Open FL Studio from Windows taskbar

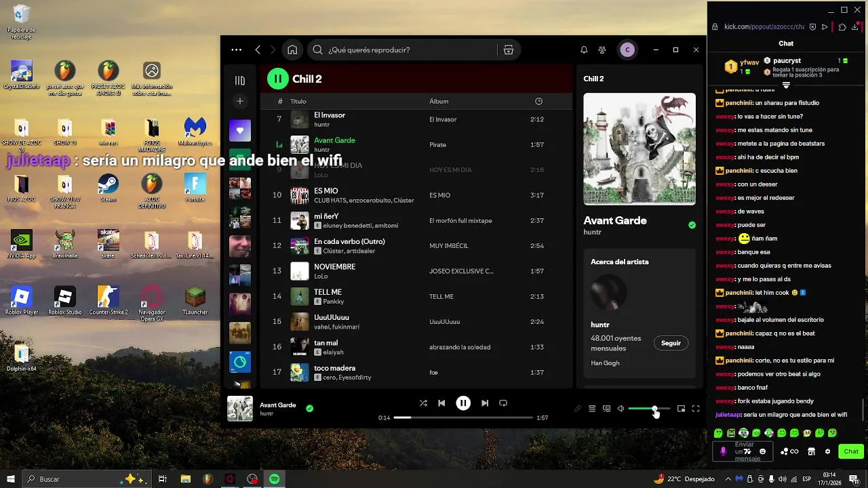point(208,479)
